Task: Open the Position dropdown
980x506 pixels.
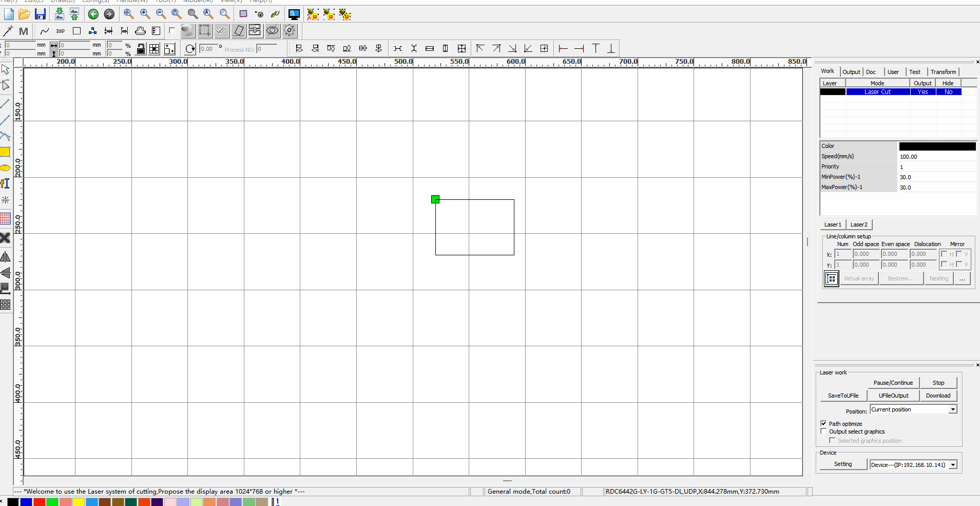Action: pyautogui.click(x=953, y=409)
